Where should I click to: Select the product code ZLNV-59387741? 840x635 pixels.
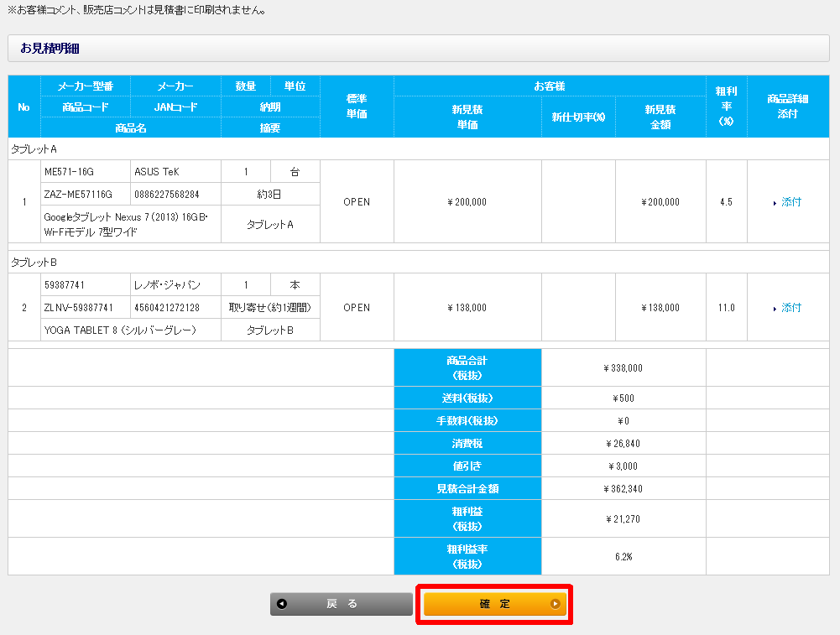78,308
